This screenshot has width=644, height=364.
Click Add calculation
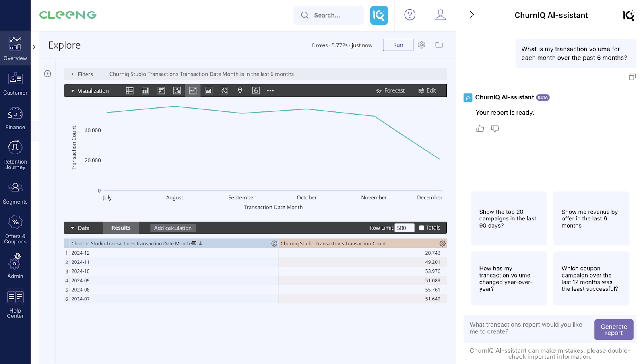[173, 228]
